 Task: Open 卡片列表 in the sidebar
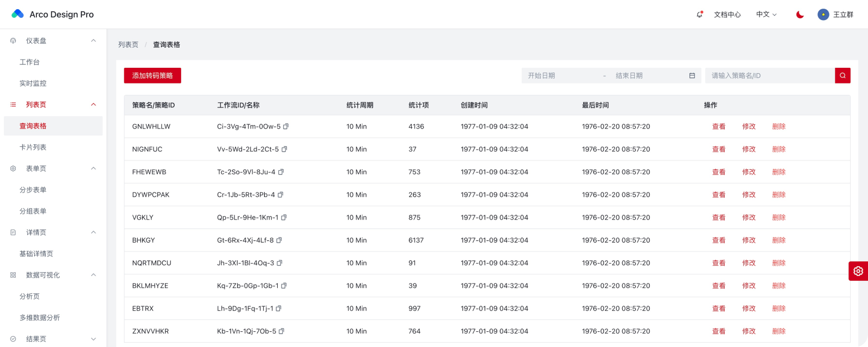[33, 147]
